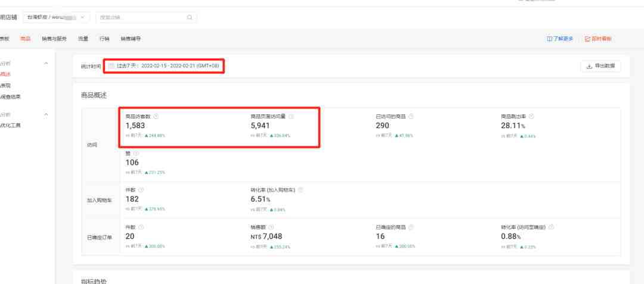Open the 台湾虾皮 store selector dropdown
The height and width of the screenshot is (284, 644).
[x=57, y=17]
